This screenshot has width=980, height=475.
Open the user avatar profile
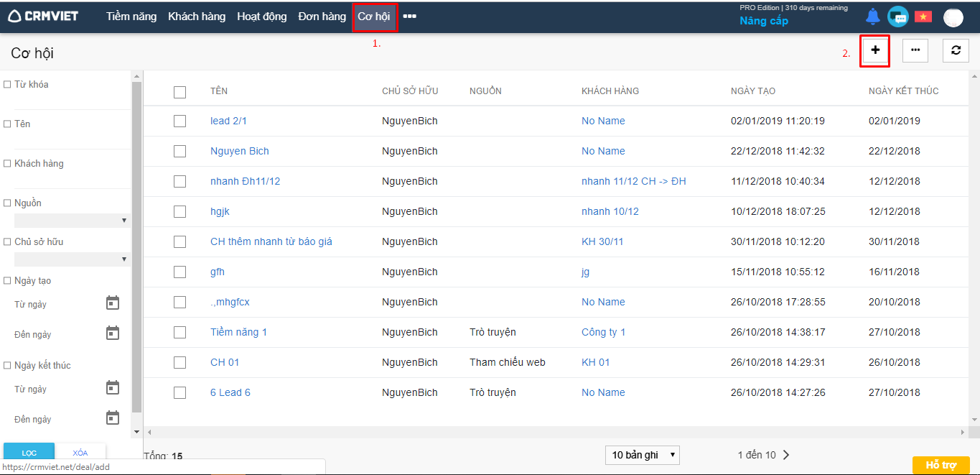[953, 17]
